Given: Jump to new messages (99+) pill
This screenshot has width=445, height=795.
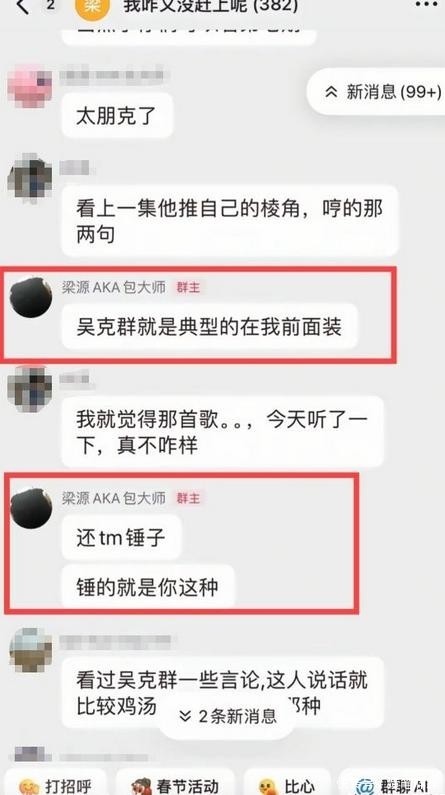Looking at the screenshot, I should pyautogui.click(x=377, y=92).
